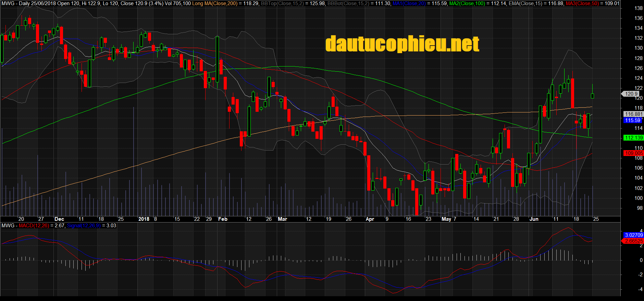The width and height of the screenshot is (644, 301).
Task: Click the Long MA(Close,200) legend label
Action: click(215, 3)
